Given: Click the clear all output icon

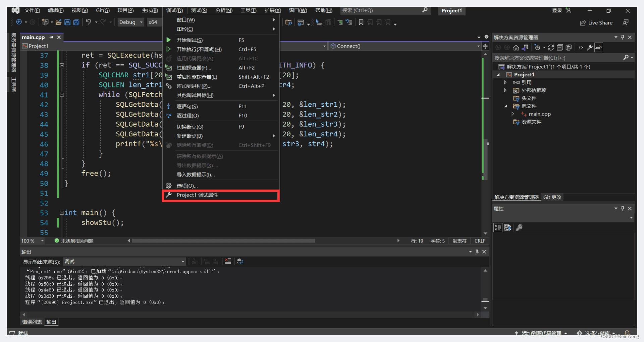Looking at the screenshot, I should point(228,262).
